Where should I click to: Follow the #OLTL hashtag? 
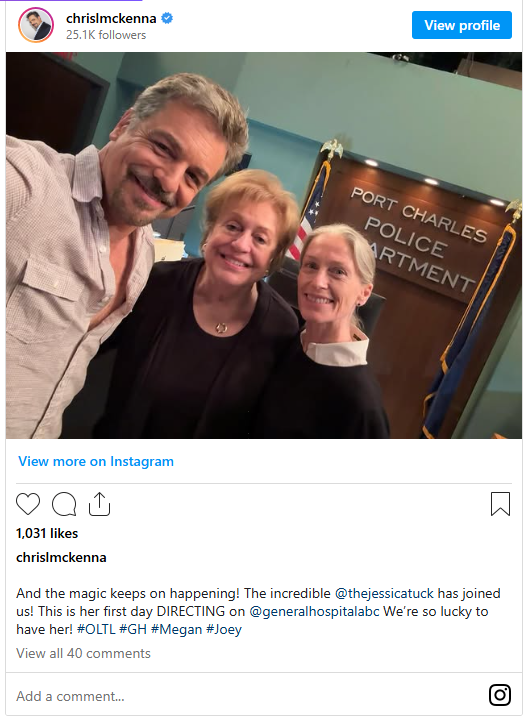click(x=96, y=629)
